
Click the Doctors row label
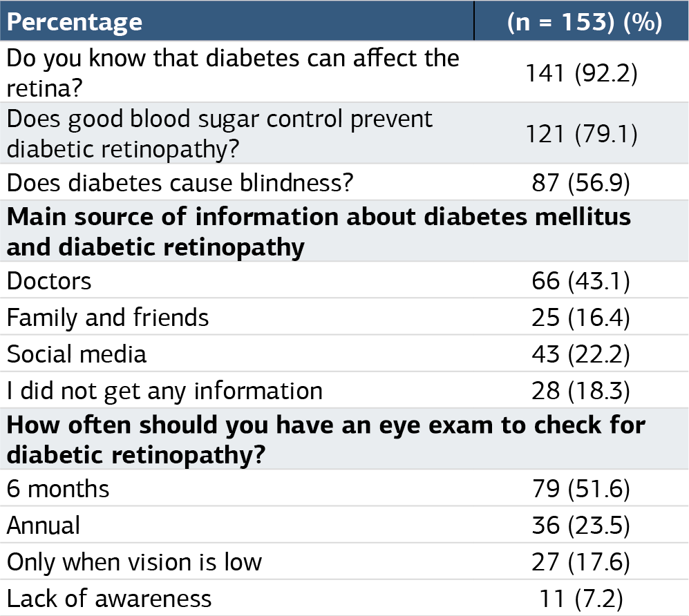(49, 280)
